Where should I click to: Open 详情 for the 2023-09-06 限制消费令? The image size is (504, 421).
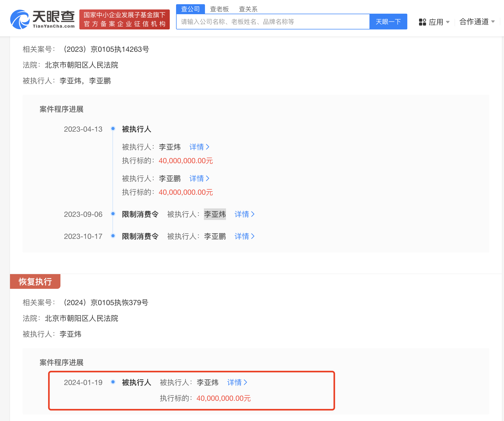(244, 214)
